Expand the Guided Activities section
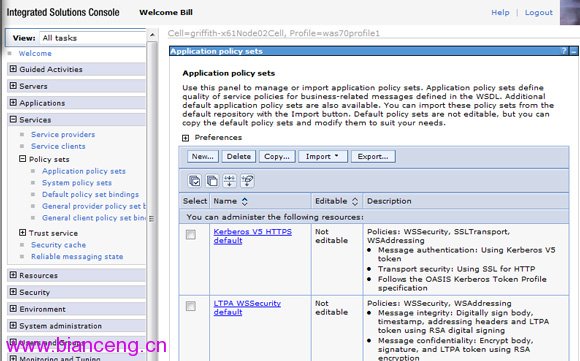This screenshot has width=580, height=361. (x=13, y=69)
